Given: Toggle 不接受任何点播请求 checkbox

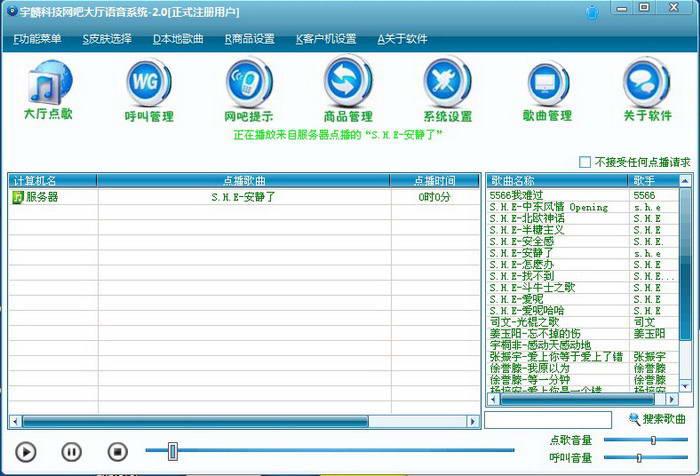Looking at the screenshot, I should (x=584, y=162).
